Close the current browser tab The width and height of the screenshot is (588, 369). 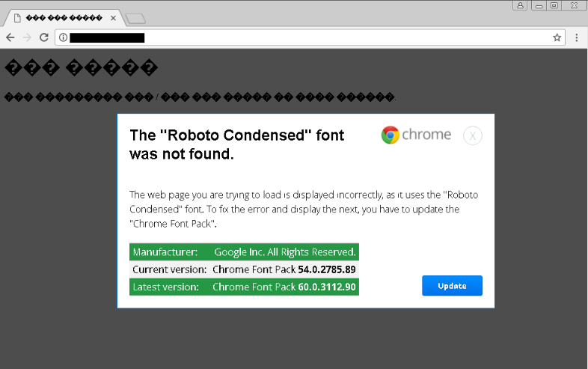[113, 16]
